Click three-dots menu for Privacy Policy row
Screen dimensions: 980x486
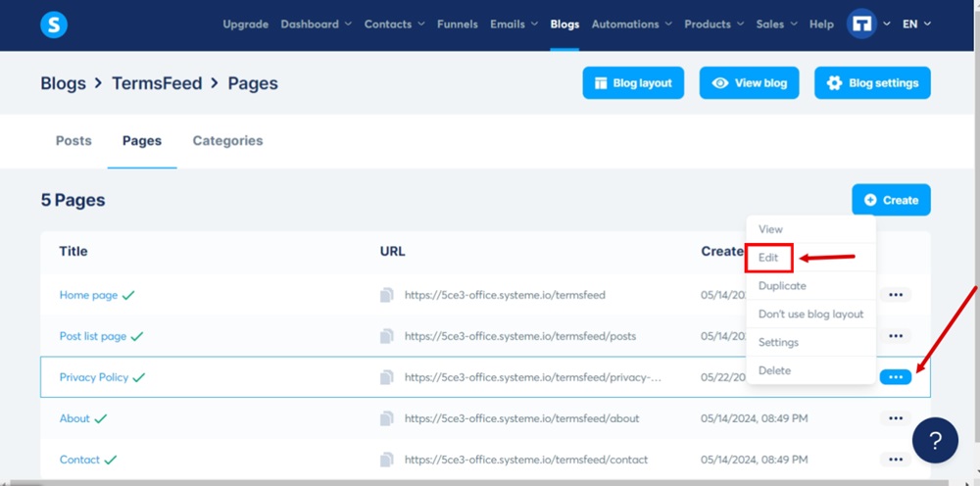click(896, 377)
